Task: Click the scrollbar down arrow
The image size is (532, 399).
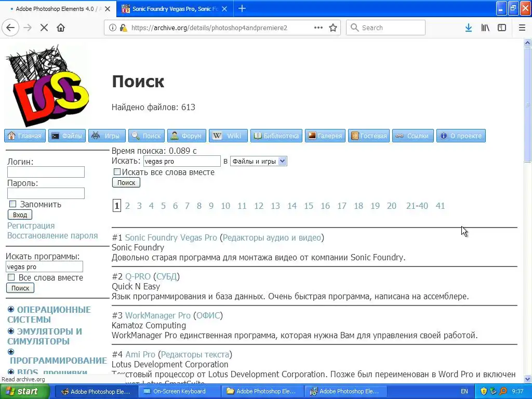Action: tap(528, 379)
